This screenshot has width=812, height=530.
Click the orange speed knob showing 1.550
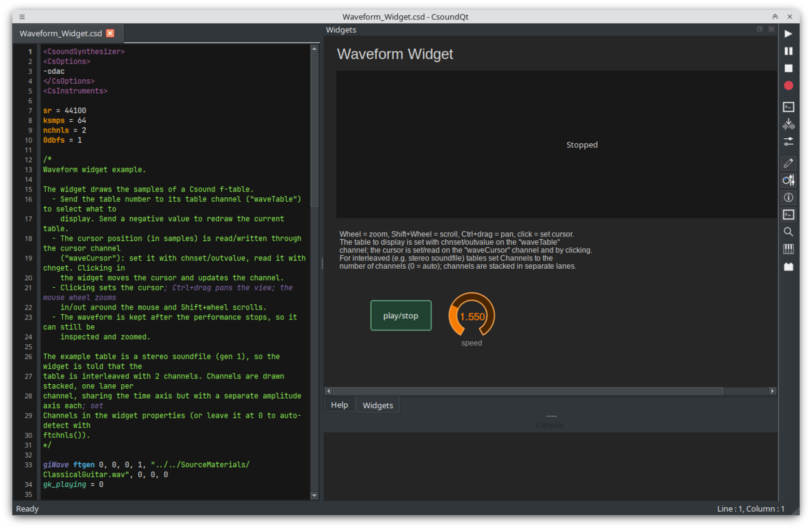click(471, 315)
